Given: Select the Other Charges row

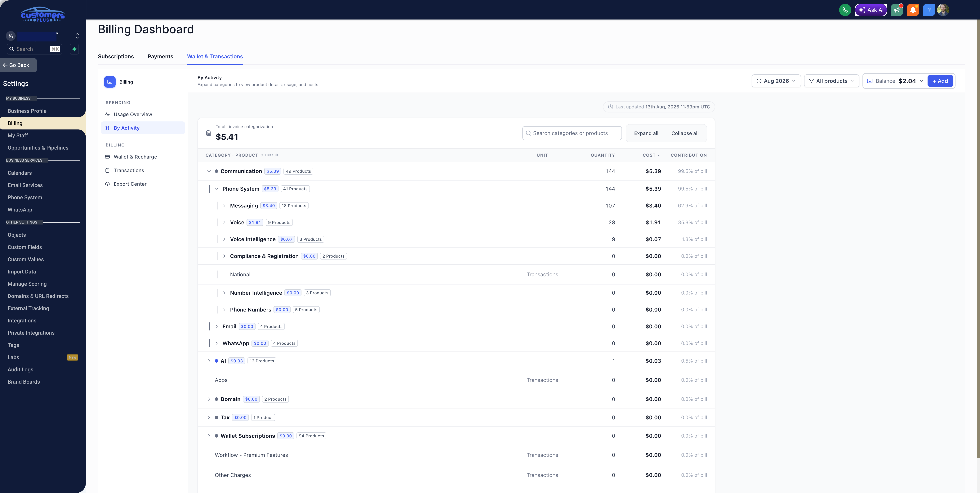Looking at the screenshot, I should [x=456, y=475].
